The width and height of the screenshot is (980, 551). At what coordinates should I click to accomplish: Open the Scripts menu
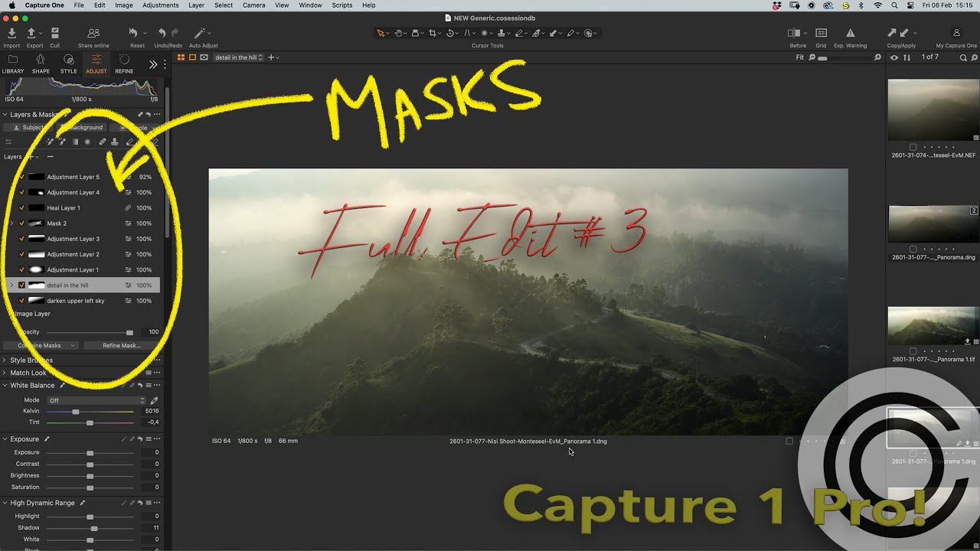point(342,5)
